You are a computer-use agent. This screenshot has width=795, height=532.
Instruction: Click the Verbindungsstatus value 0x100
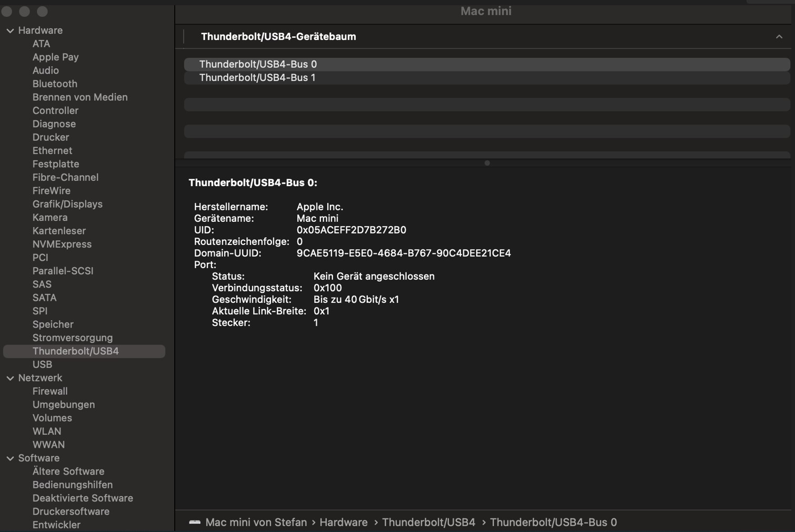pyautogui.click(x=328, y=288)
